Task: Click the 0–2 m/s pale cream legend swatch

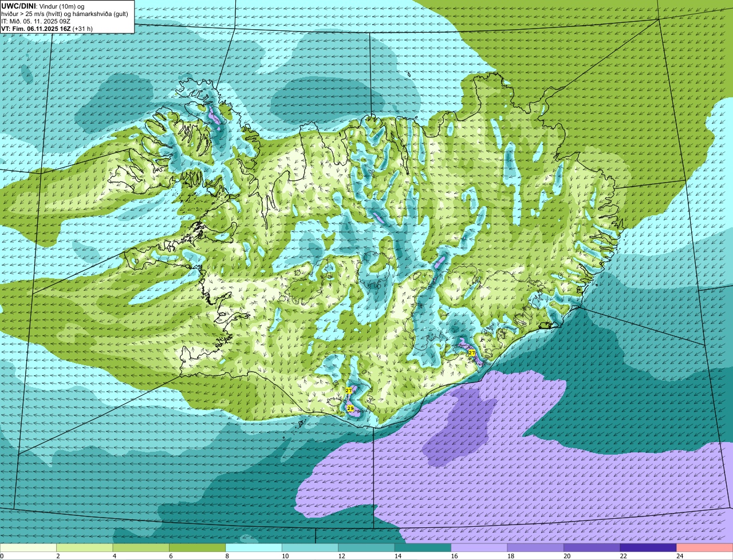Action: (28, 547)
